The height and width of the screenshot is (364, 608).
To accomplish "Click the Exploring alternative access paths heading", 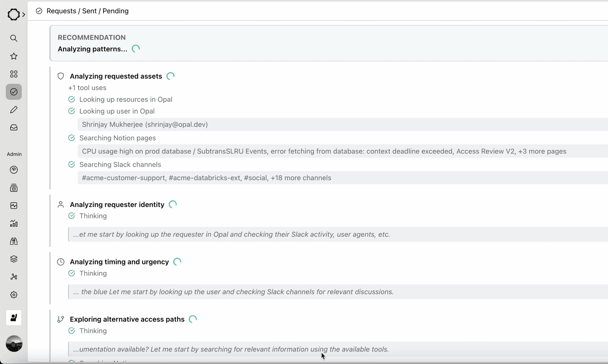I will point(127,319).
